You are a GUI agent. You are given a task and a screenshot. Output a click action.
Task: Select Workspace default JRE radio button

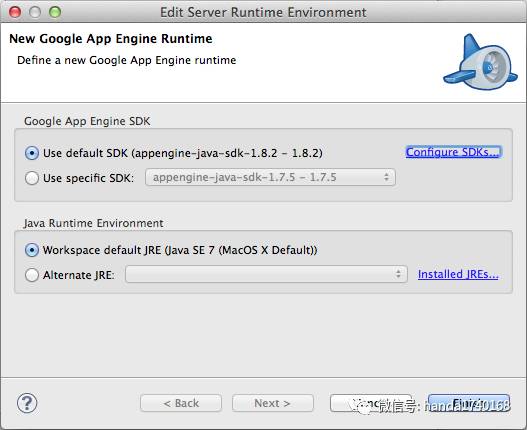(32, 250)
